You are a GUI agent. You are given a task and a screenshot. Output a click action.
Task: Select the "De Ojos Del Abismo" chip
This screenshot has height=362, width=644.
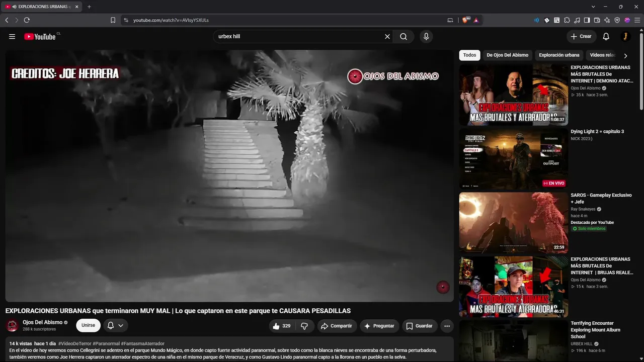click(x=507, y=55)
